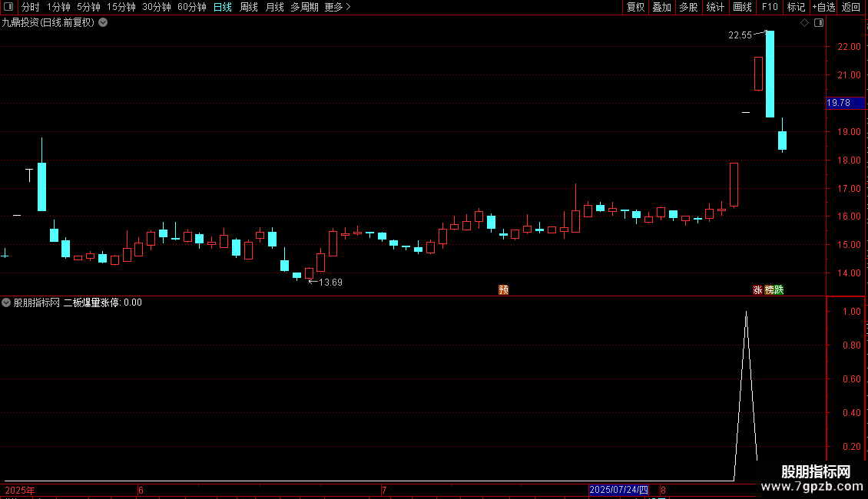Select the 15分钟 period
The image size is (868, 499).
121,7
